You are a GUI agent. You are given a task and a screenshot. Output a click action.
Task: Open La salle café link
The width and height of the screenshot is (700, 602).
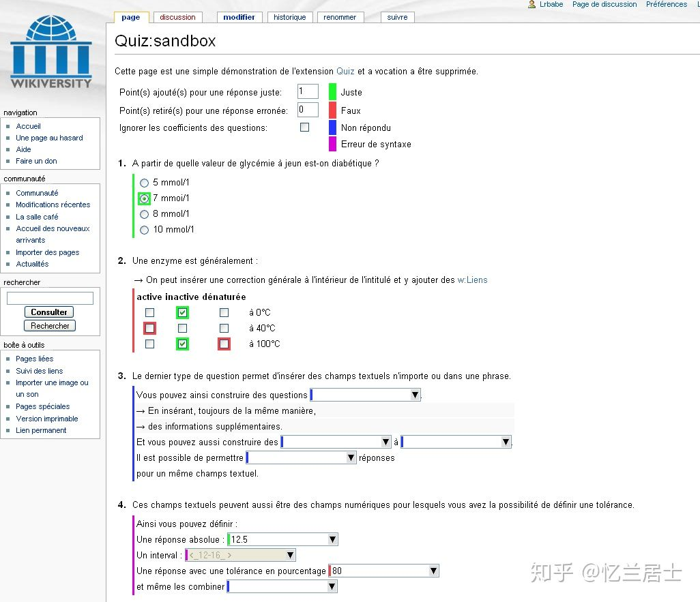coord(37,217)
